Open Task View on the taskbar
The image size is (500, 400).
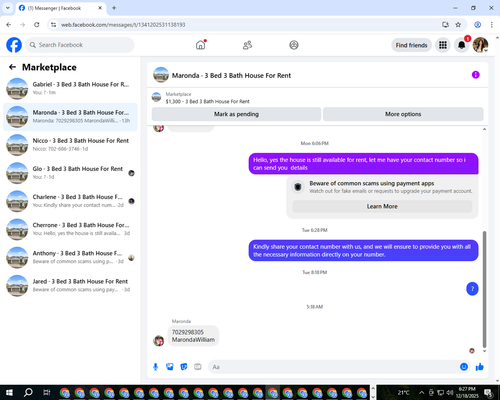(x=47, y=393)
